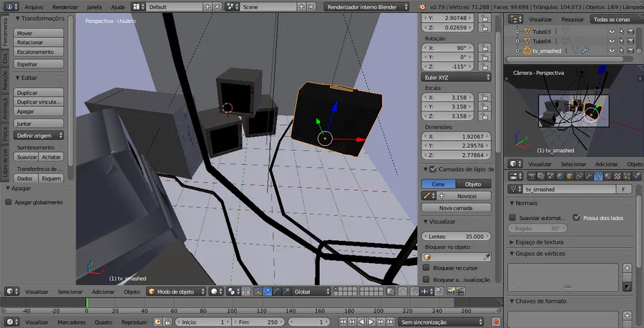644x328 pixels.
Task: Enable Suavizar automat... checkbox
Action: tap(512, 218)
